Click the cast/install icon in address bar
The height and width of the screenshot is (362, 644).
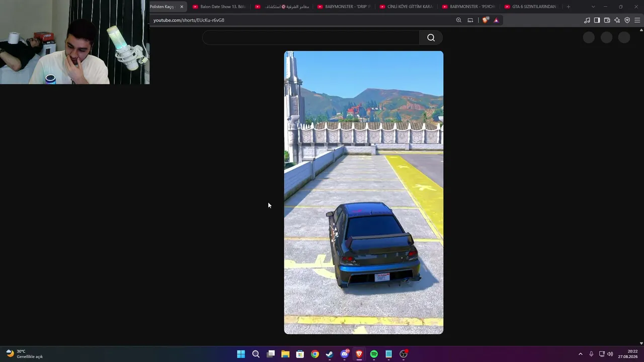[x=470, y=20]
